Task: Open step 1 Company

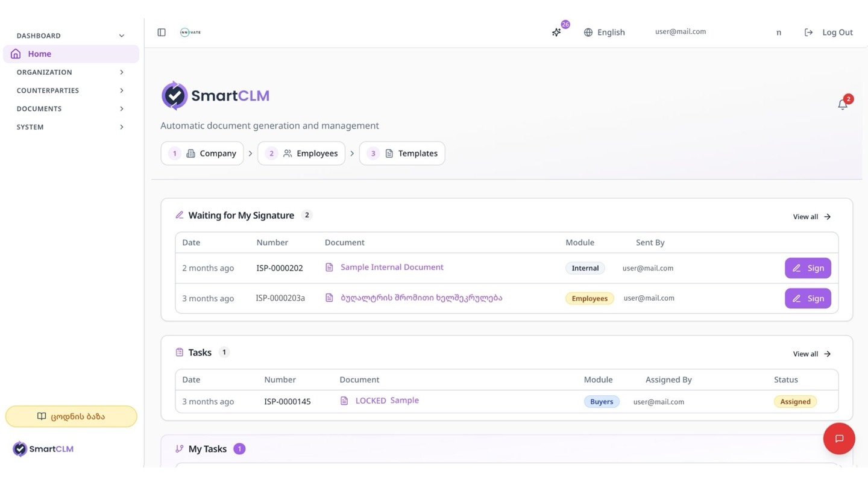Action: click(202, 154)
